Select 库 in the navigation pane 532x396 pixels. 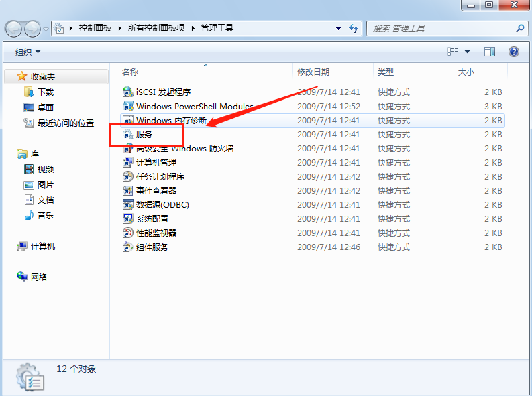click(35, 154)
